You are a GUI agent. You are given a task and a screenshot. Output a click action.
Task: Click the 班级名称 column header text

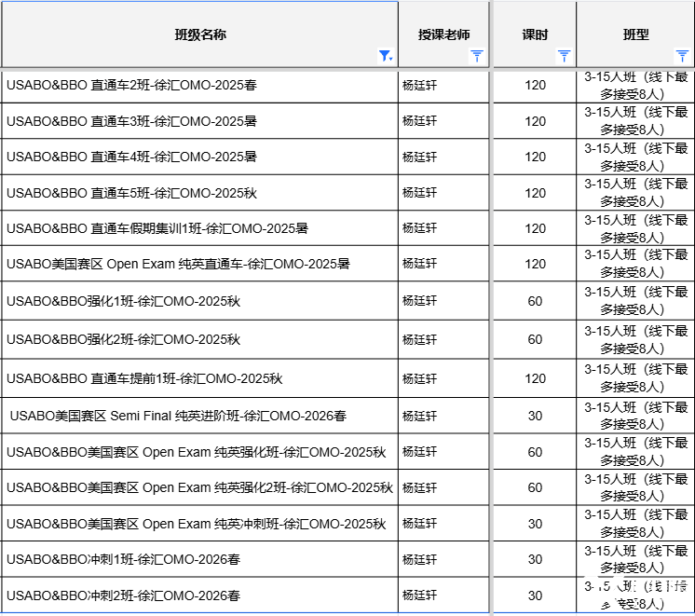pyautogui.click(x=200, y=34)
